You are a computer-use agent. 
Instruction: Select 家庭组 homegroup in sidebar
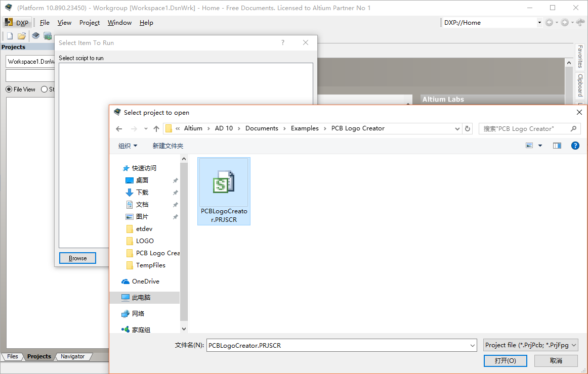pyautogui.click(x=141, y=330)
